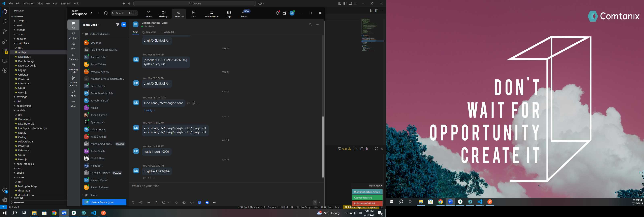Click Chrome icon in left taskbar
The width and height of the screenshot is (644, 217).
click(x=54, y=213)
